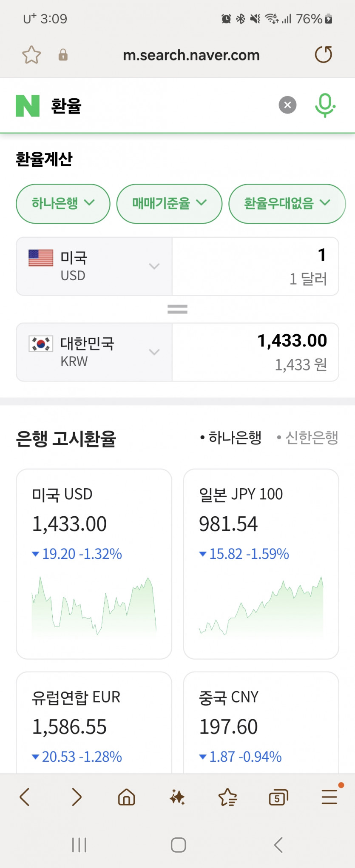Reload the page with refresh icon
The image size is (355, 868).
(x=323, y=55)
